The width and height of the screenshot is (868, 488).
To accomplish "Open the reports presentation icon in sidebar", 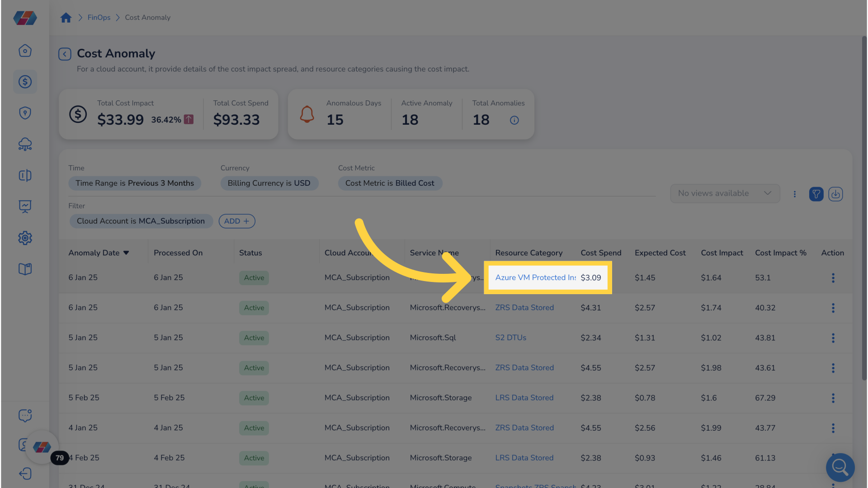I will [x=25, y=206].
